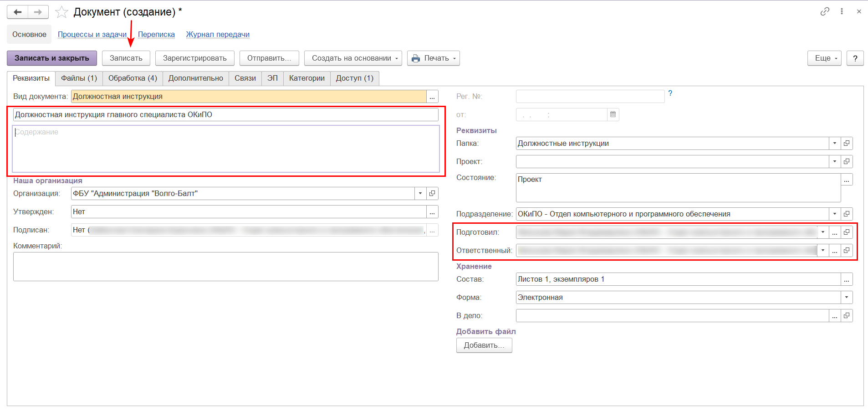The width and height of the screenshot is (868, 412).
Task: Switch to the Обработка (4) tab
Action: point(133,78)
